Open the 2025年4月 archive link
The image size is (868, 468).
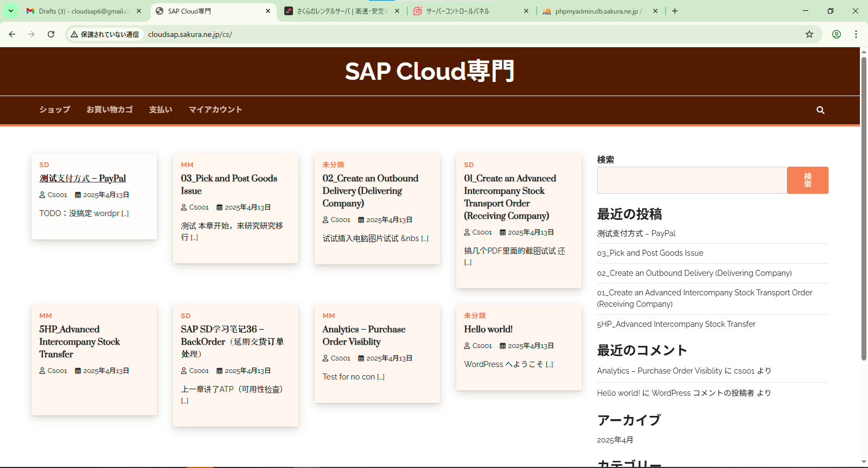pyautogui.click(x=615, y=440)
